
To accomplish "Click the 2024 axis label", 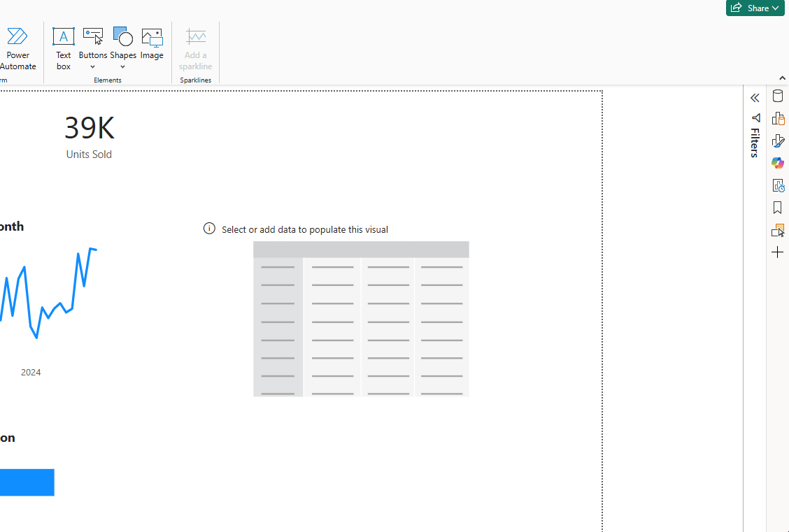I will click(x=31, y=372).
